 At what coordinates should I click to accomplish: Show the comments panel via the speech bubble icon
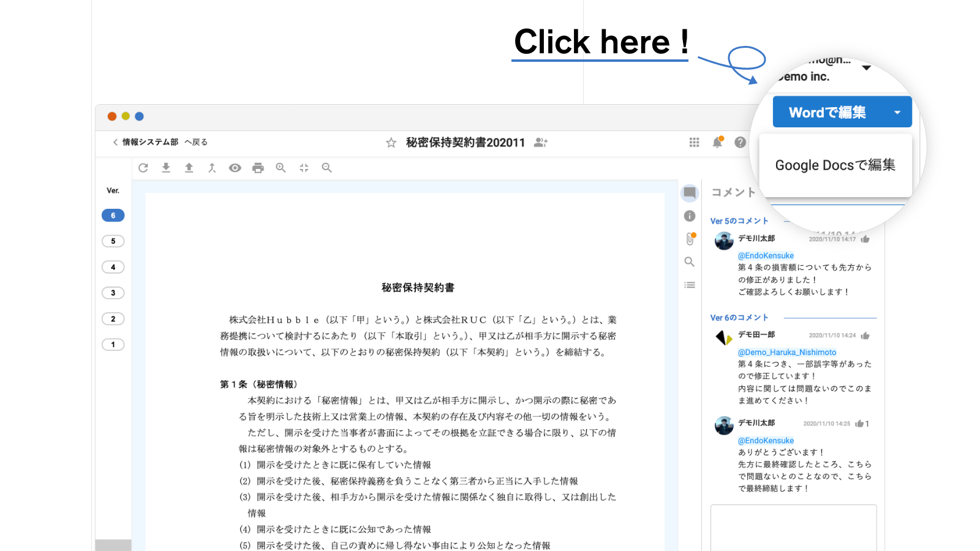pyautogui.click(x=690, y=193)
